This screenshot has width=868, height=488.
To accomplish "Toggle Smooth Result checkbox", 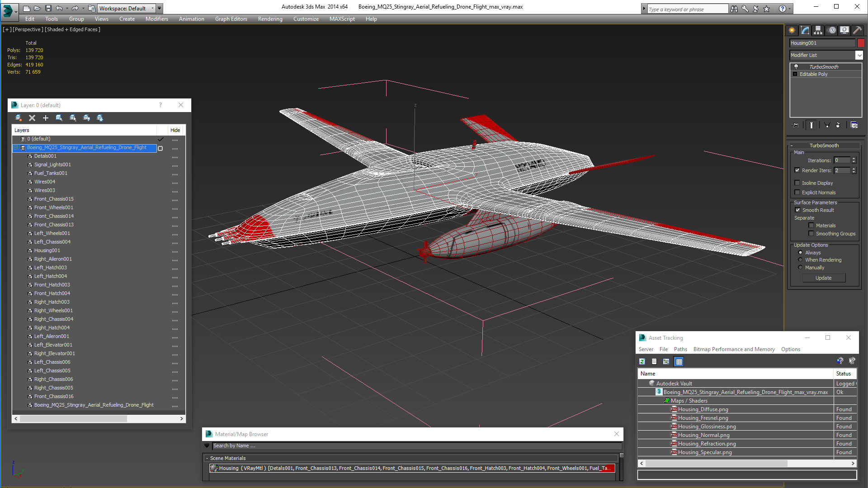I will (798, 210).
